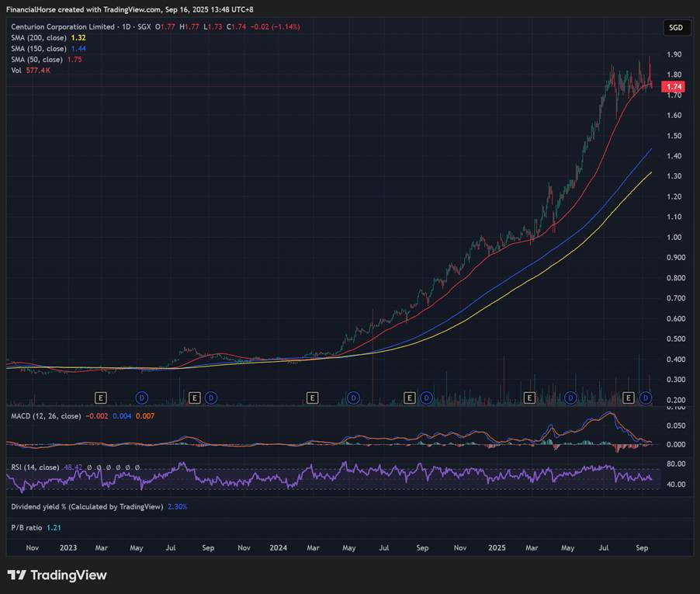Click the 0.050 MACD axis label

click(676, 426)
